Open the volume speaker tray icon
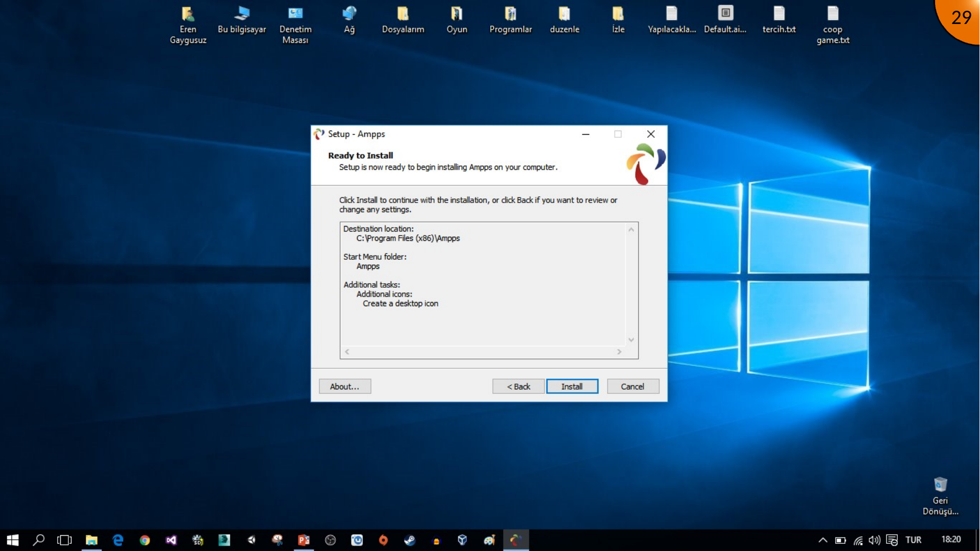This screenshot has height=551, width=980. pos(874,540)
